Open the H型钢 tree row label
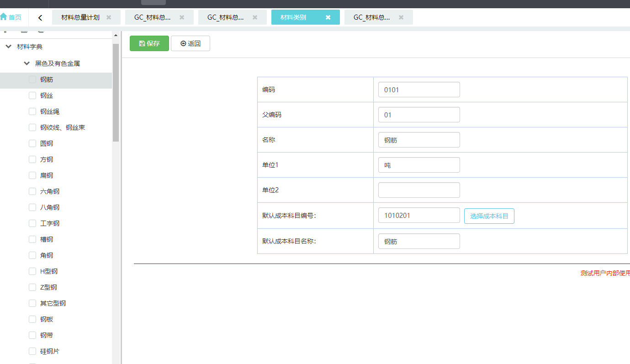The image size is (630, 364). 49,271
